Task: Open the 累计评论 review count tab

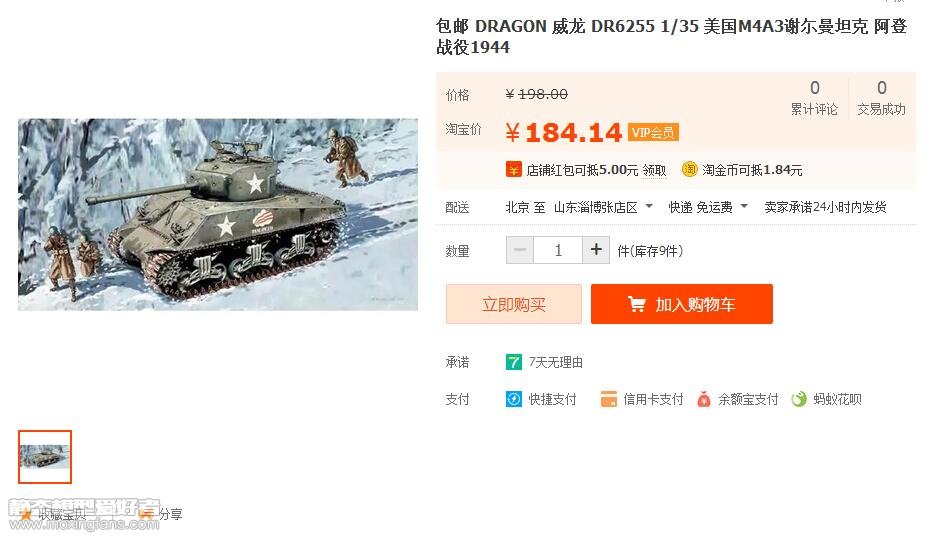Action: pyautogui.click(x=814, y=98)
